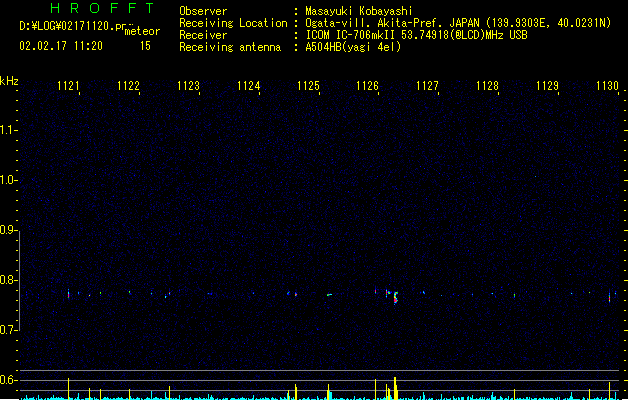Click the Receiving Location label
The width and height of the screenshot is (629, 400).
pos(233,23)
